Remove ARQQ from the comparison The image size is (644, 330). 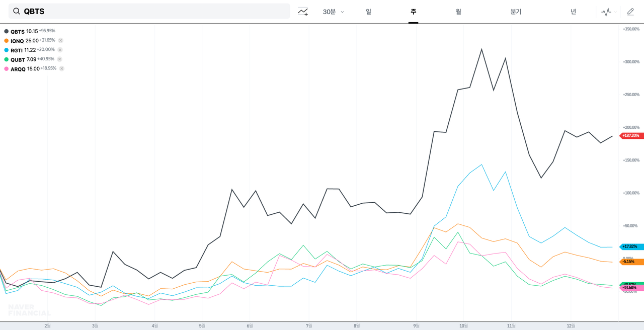point(61,68)
